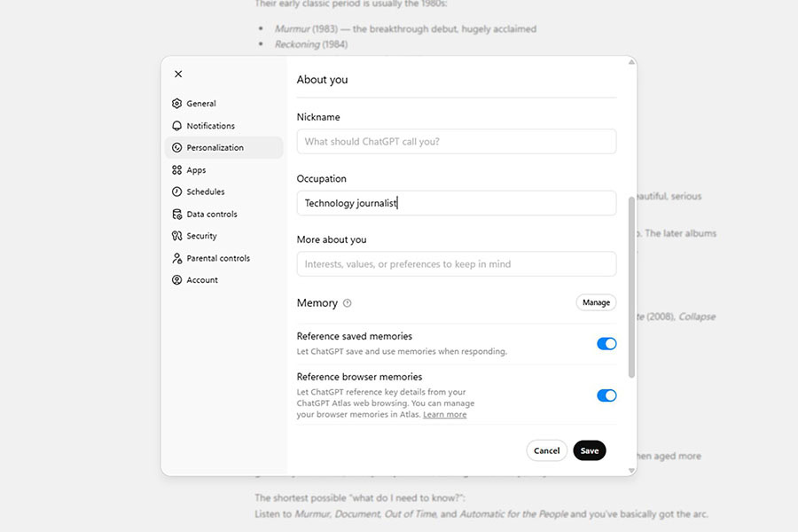The height and width of the screenshot is (532, 798).
Task: Click the Reference saved memories label
Action: point(354,336)
